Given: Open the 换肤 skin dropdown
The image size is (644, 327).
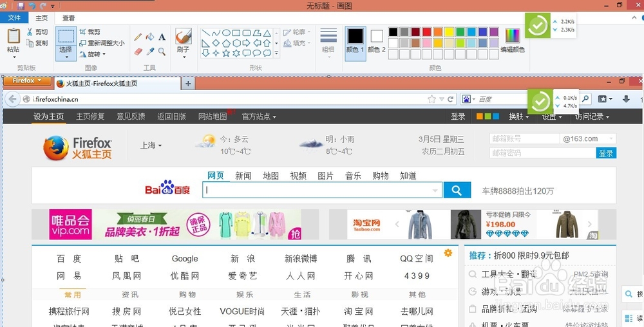Looking at the screenshot, I should 518,117.
